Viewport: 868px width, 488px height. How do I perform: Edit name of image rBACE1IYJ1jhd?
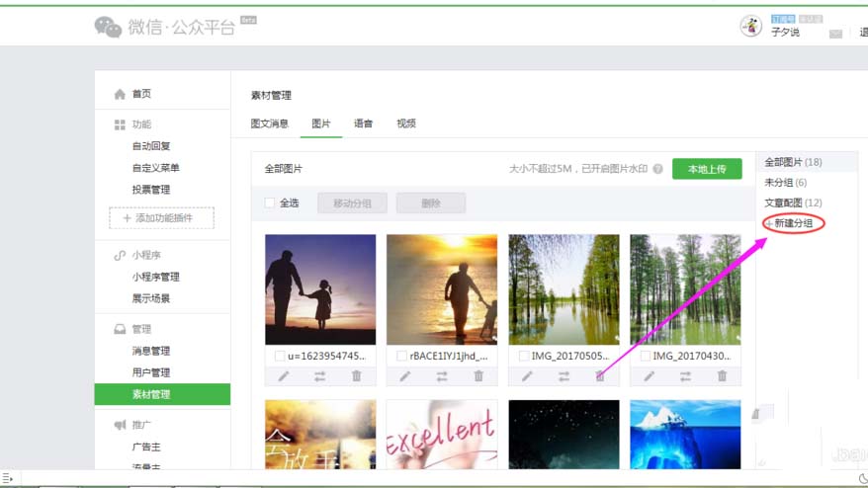405,376
